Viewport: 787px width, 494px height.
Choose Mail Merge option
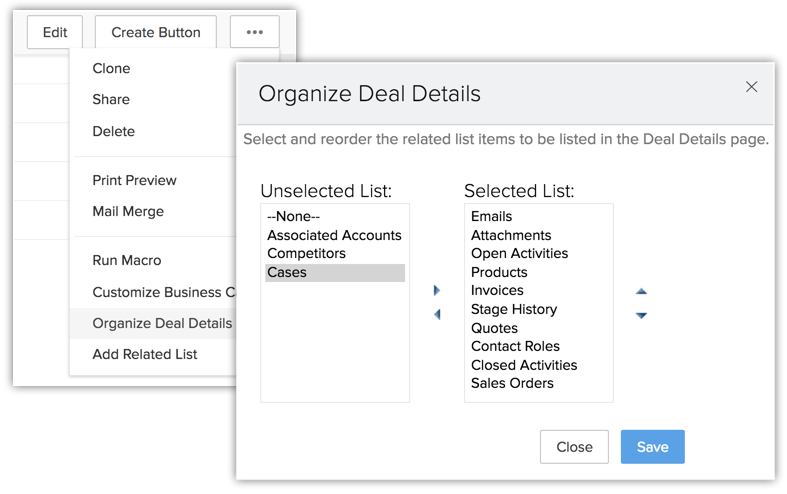click(x=128, y=211)
